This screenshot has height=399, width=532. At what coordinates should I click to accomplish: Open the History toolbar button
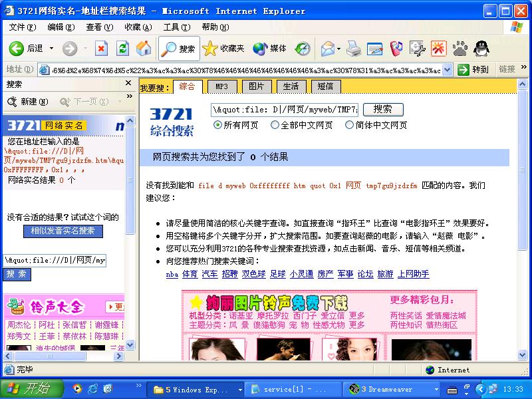[x=303, y=49]
